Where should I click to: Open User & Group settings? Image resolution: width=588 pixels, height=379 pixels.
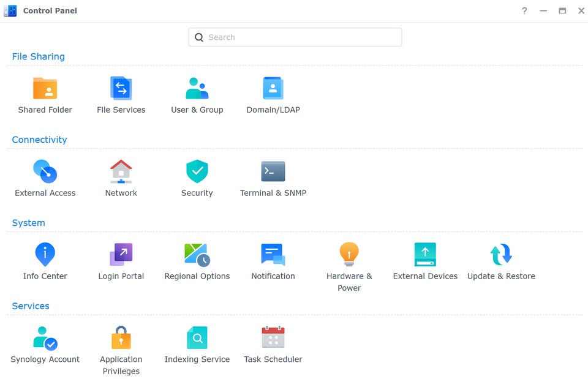(x=197, y=96)
